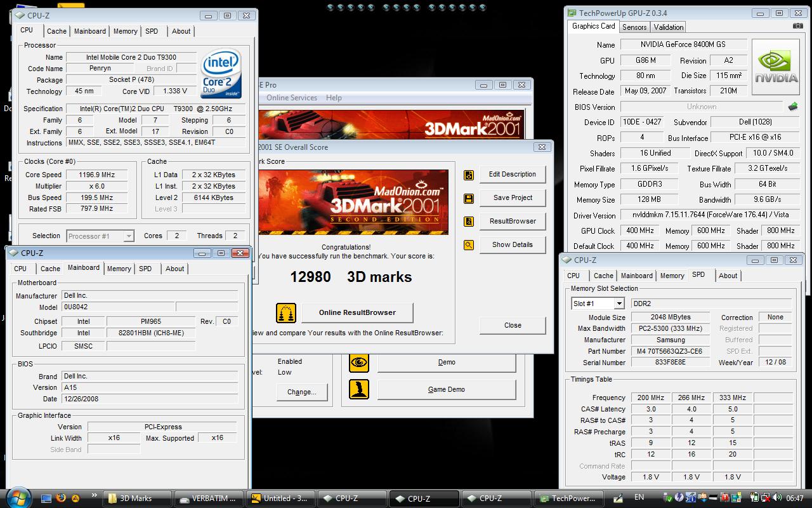
Task: Click the Show Details magnifier icon
Action: pos(469,245)
